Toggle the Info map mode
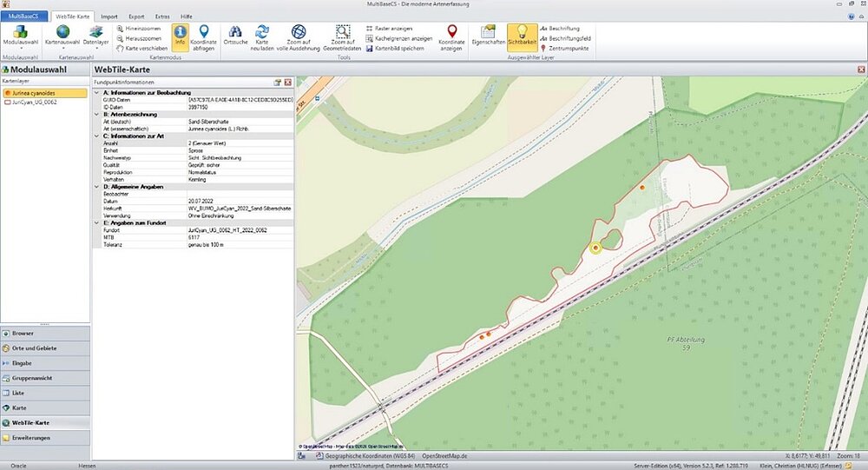This screenshot has height=470, width=868. (x=180, y=36)
